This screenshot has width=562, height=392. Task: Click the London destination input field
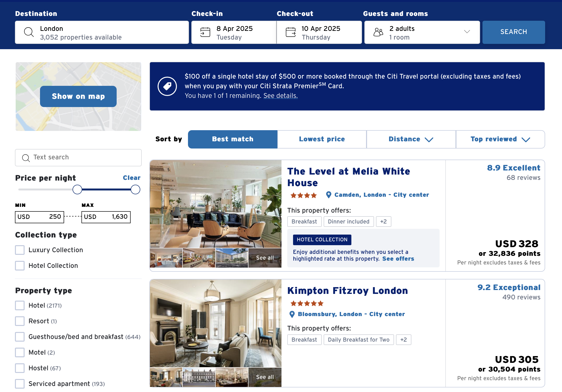pos(102,32)
